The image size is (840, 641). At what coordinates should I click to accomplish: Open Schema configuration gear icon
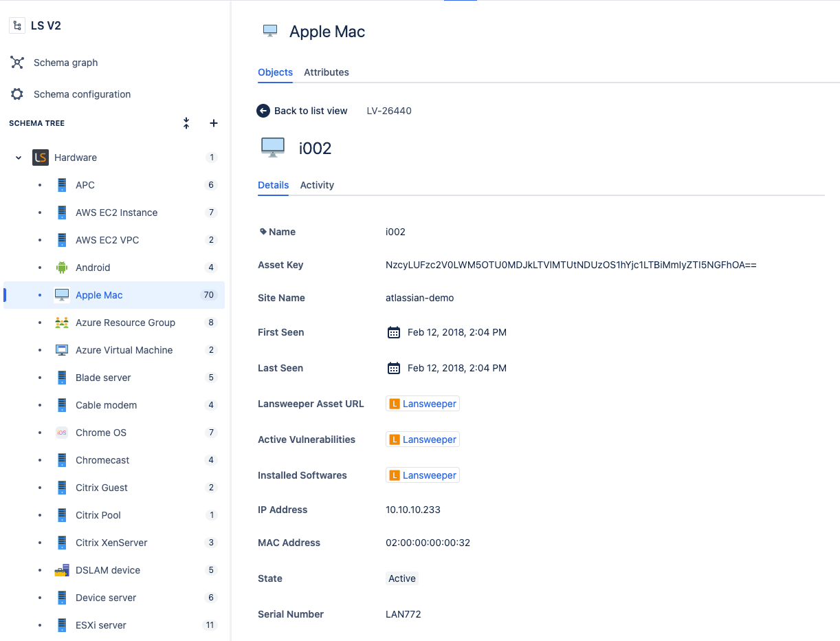tap(17, 94)
